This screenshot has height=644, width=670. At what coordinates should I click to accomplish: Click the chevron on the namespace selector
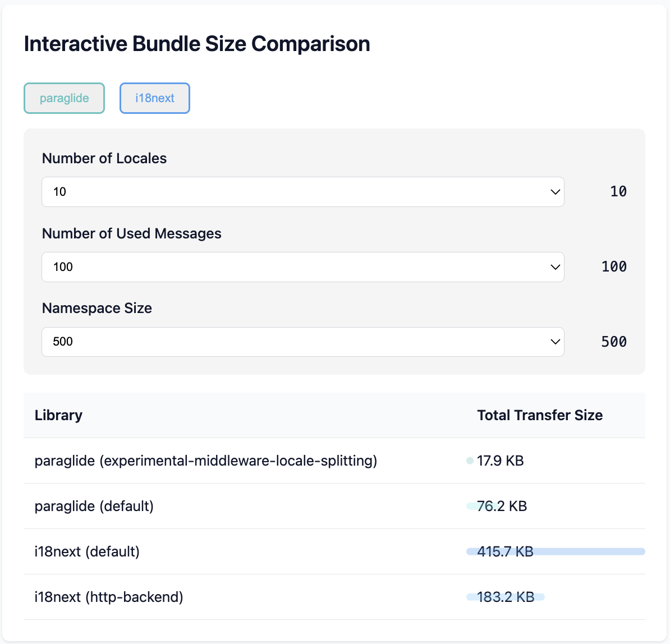pyautogui.click(x=555, y=342)
